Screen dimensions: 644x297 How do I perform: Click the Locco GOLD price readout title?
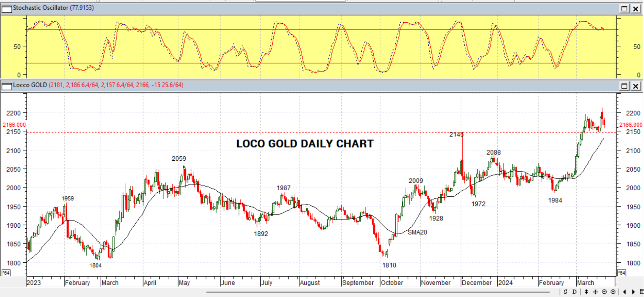pos(98,85)
